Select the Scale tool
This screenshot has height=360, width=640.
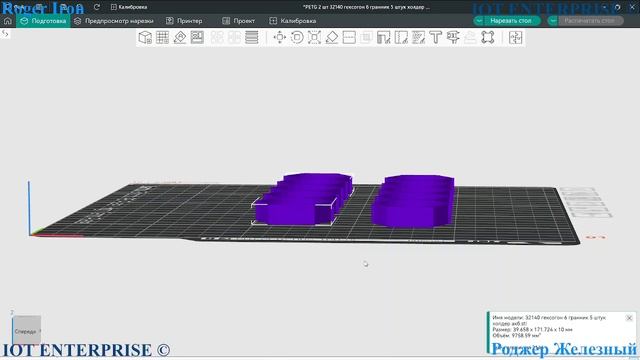314,38
